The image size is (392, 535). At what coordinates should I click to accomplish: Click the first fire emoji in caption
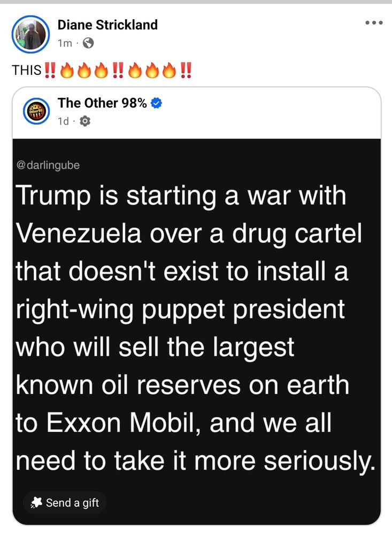[x=67, y=70]
